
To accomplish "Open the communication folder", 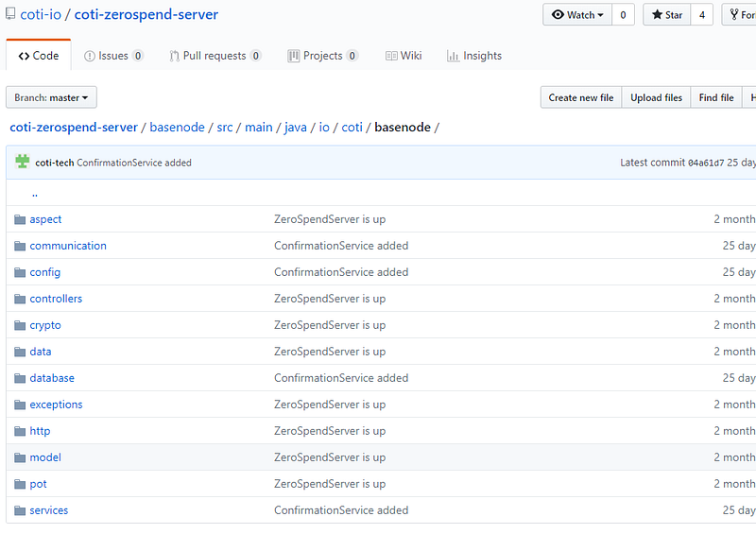I will (x=68, y=246).
